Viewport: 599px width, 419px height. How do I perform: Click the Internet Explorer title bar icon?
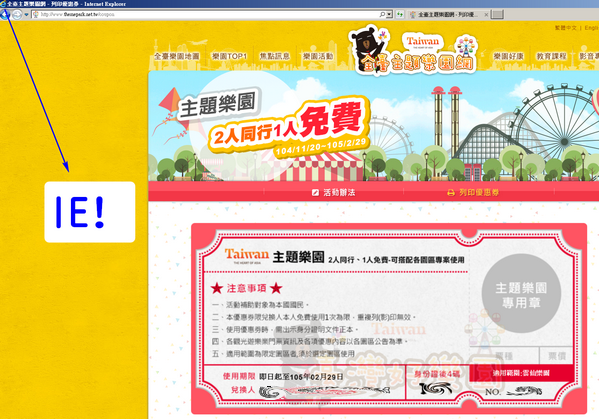coord(3,4)
